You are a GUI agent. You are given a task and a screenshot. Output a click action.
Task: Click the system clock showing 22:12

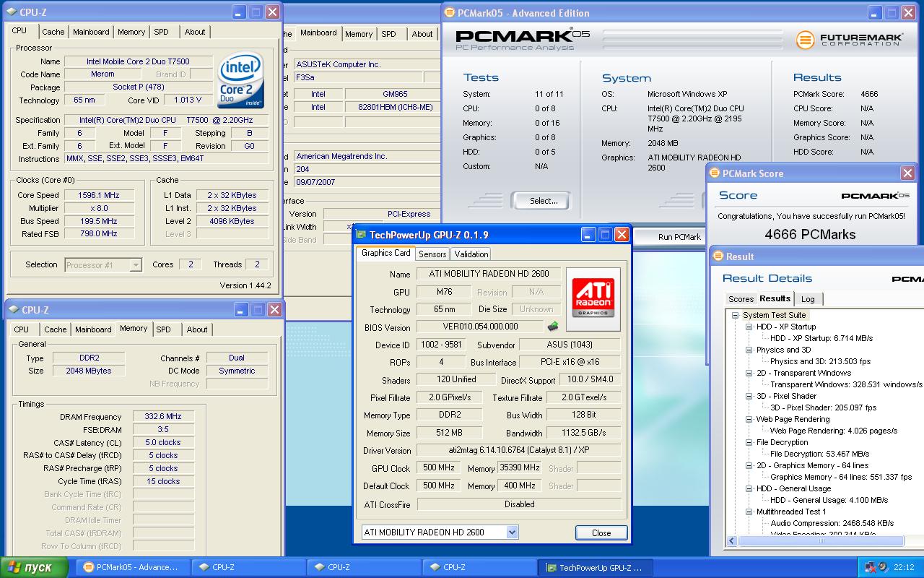pos(903,567)
